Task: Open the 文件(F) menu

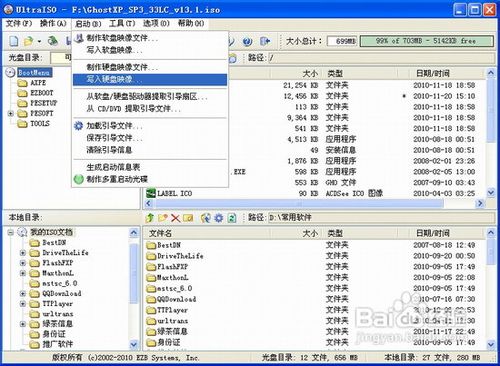Action: 19,23
